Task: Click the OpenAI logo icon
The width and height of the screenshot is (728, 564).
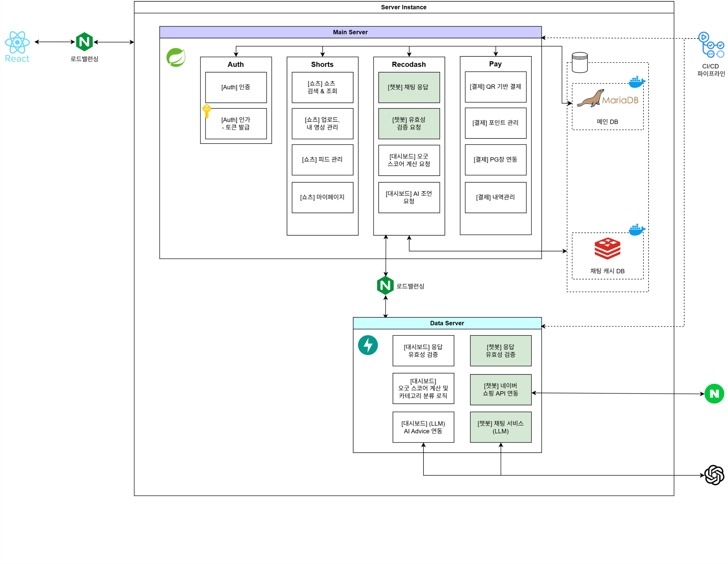Action: [x=714, y=475]
